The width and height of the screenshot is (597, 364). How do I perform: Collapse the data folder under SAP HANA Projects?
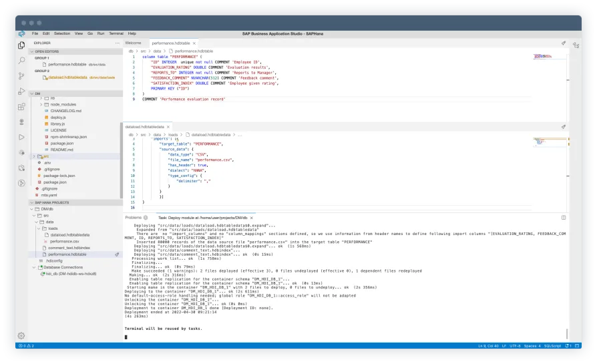point(37,222)
